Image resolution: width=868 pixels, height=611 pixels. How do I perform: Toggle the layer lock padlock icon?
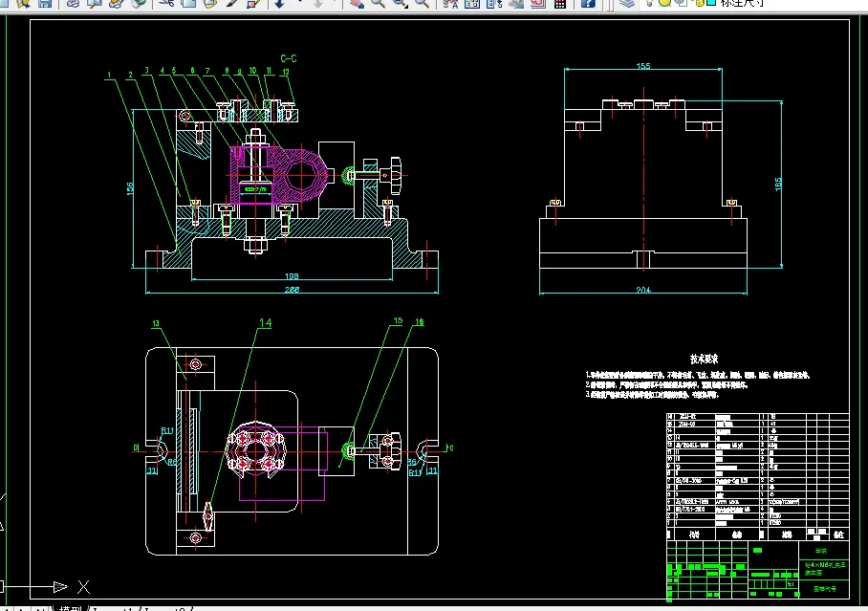point(699,3)
